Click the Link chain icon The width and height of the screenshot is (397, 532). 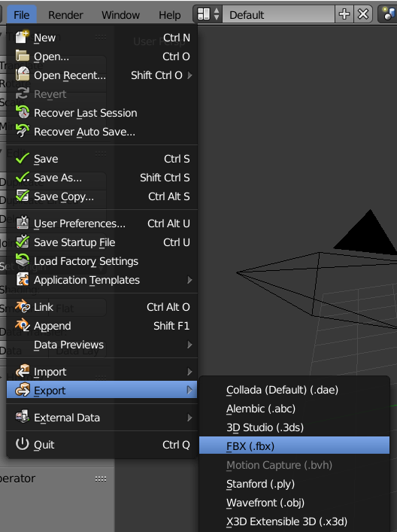click(x=23, y=307)
